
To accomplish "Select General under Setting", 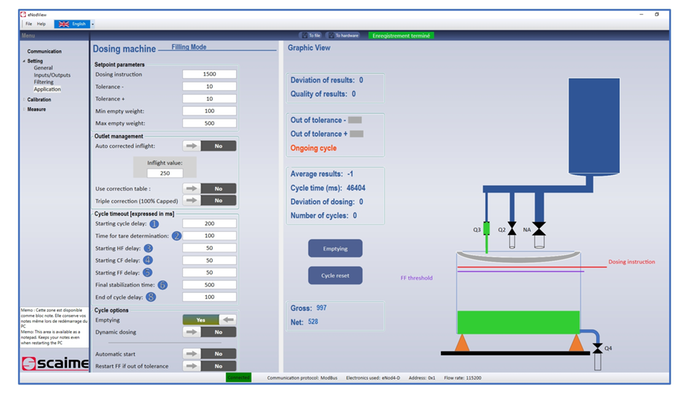I will click(43, 68).
